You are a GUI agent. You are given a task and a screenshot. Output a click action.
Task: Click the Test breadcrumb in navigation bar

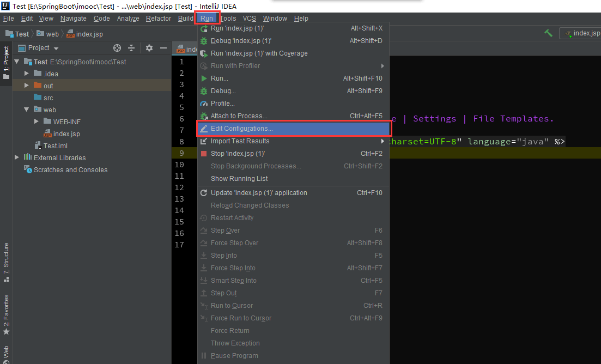(x=17, y=34)
